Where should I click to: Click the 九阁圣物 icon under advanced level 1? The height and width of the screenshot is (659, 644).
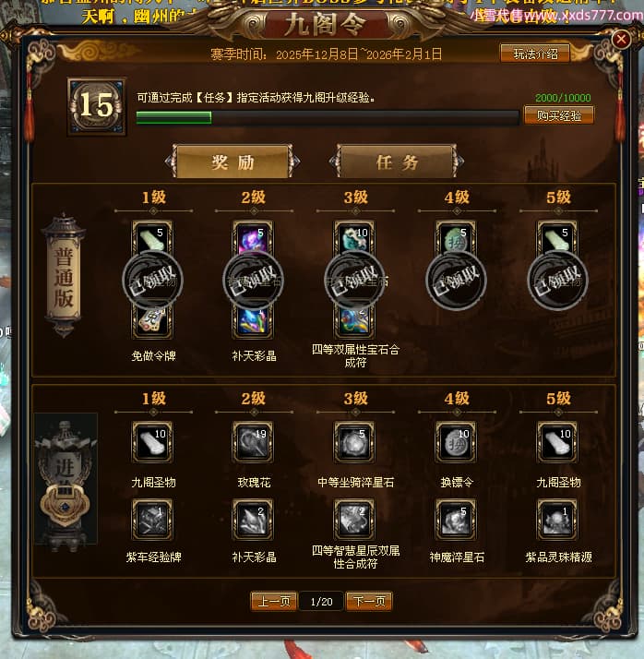(x=152, y=442)
